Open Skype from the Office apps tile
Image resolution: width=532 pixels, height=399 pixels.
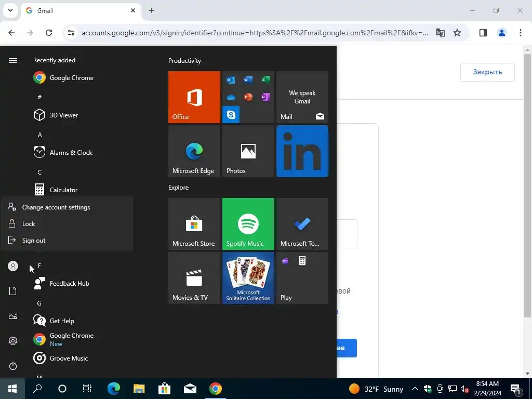point(231,114)
